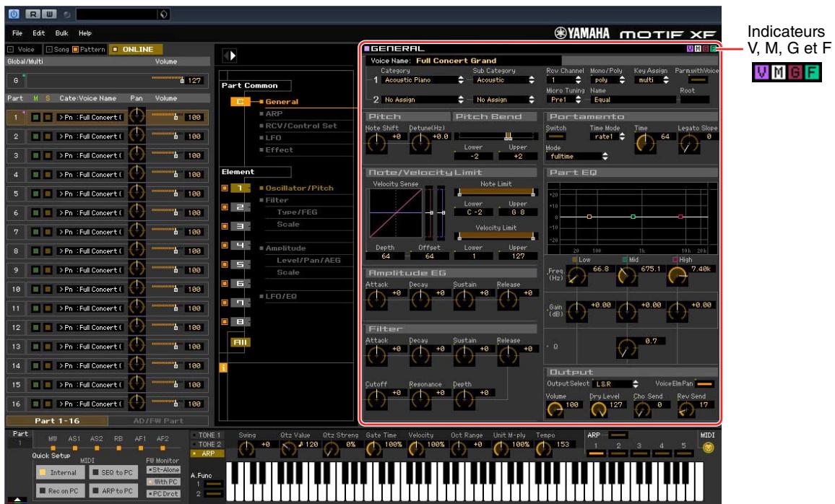Toggle the Portamento Switch
The width and height of the screenshot is (835, 504).
pyautogui.click(x=555, y=136)
